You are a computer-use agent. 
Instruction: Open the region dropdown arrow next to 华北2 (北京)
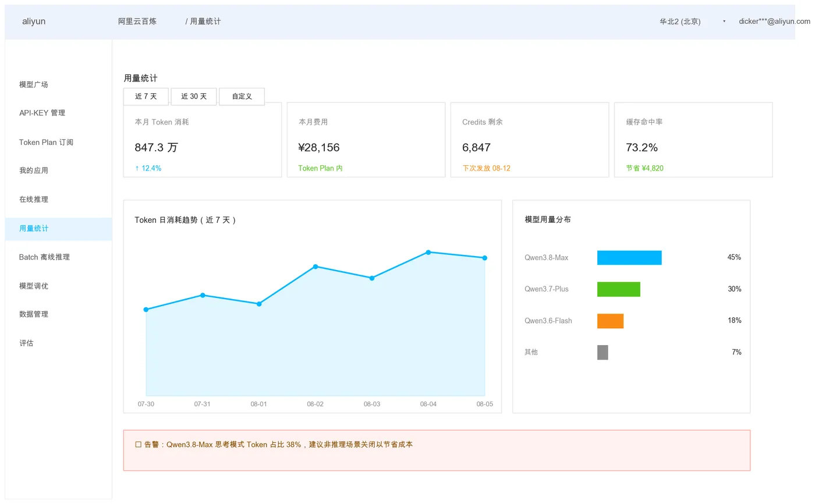click(x=724, y=22)
